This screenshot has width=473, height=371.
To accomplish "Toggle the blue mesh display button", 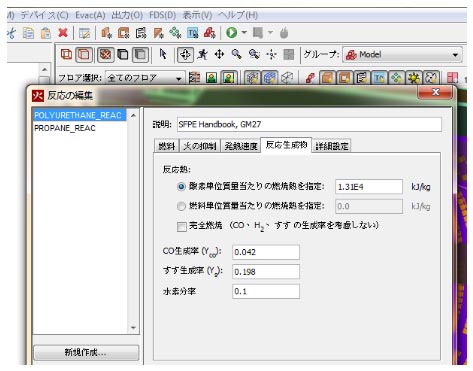I will pyautogui.click(x=270, y=78).
